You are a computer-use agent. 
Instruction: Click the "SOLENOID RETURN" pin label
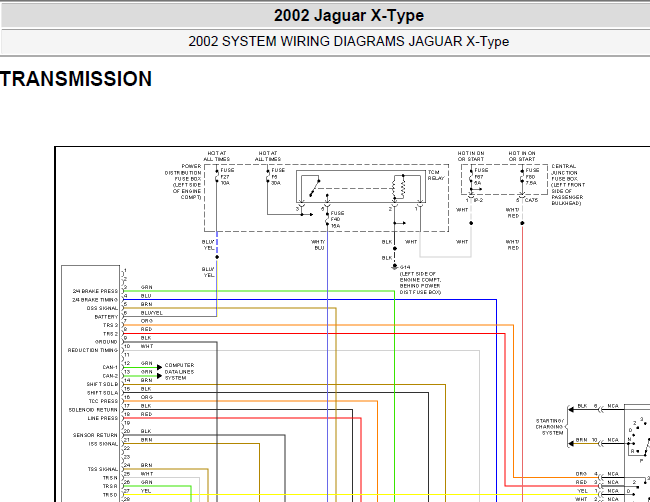pyautogui.click(x=93, y=410)
